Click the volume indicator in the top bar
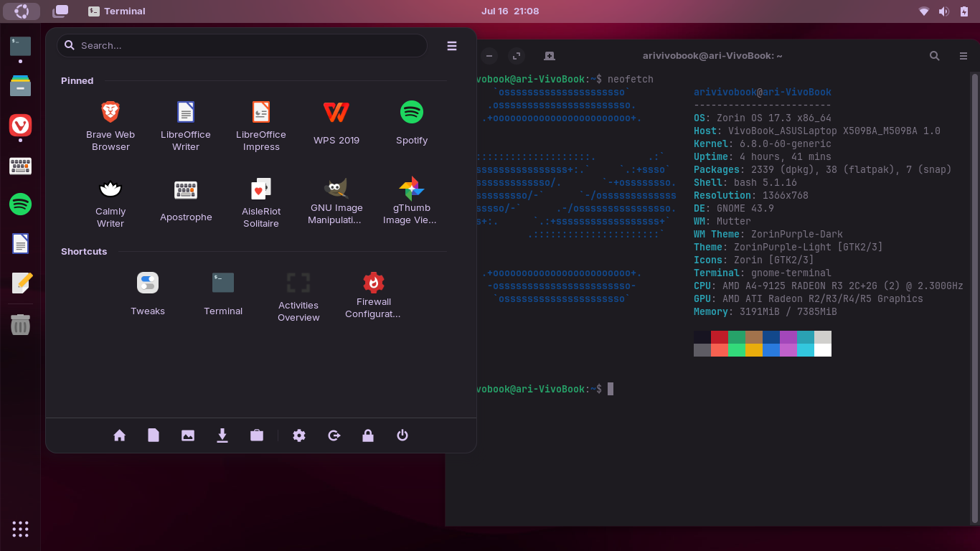 click(x=943, y=11)
